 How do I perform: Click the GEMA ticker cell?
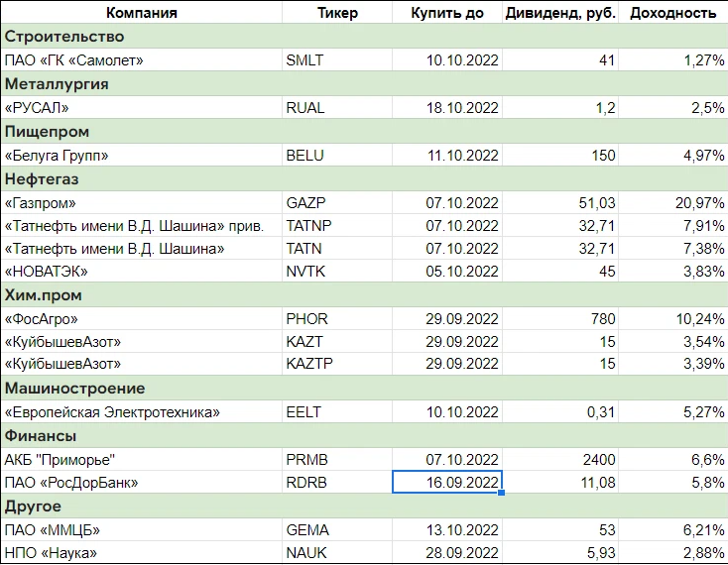pos(337,529)
